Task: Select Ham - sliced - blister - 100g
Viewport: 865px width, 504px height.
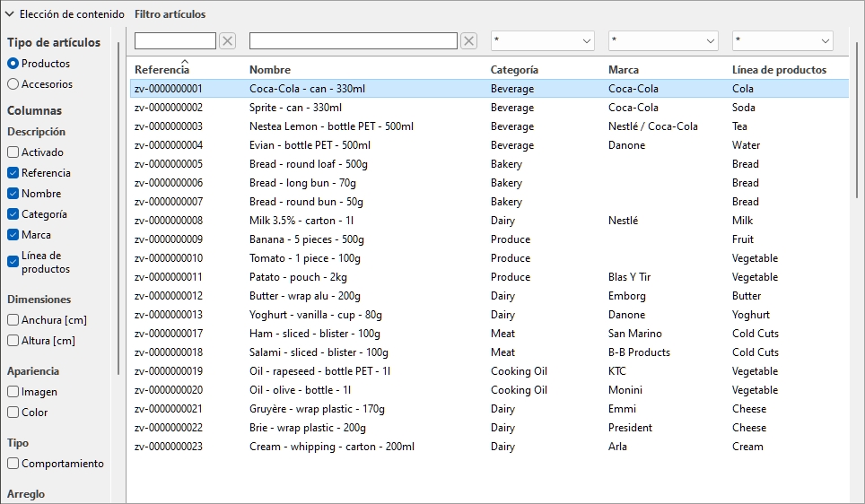Action: tap(489, 334)
